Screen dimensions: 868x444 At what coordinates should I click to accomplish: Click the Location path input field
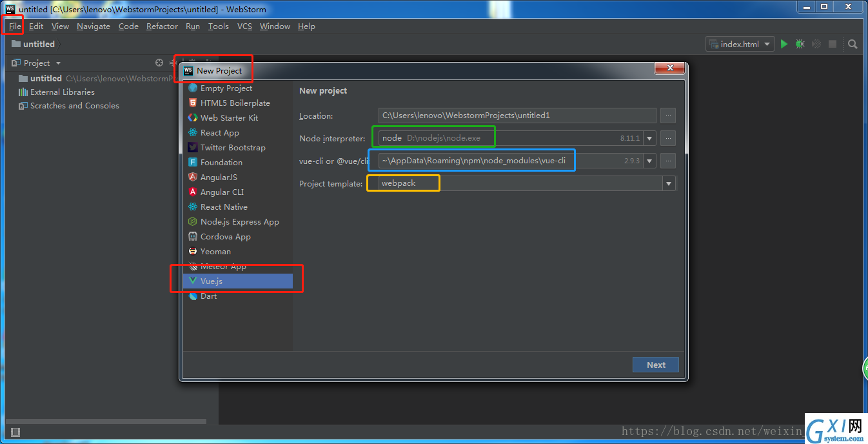(517, 116)
